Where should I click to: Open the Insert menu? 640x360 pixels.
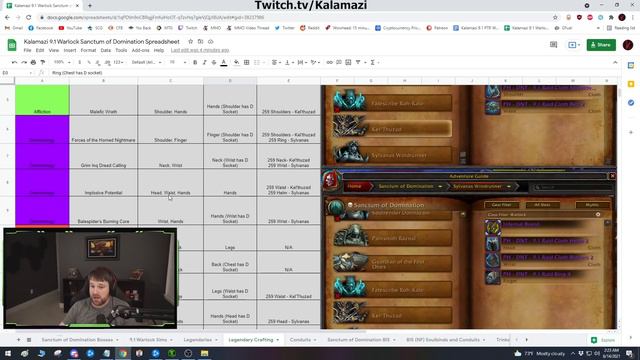pos(70,50)
